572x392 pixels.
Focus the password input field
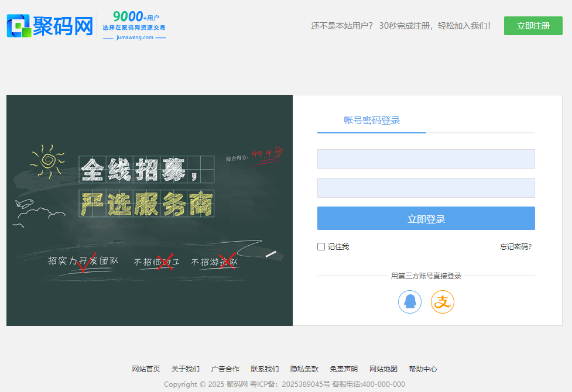[426, 188]
